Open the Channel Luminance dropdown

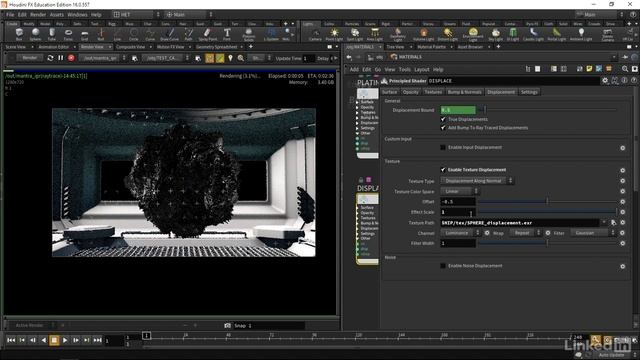460,233
